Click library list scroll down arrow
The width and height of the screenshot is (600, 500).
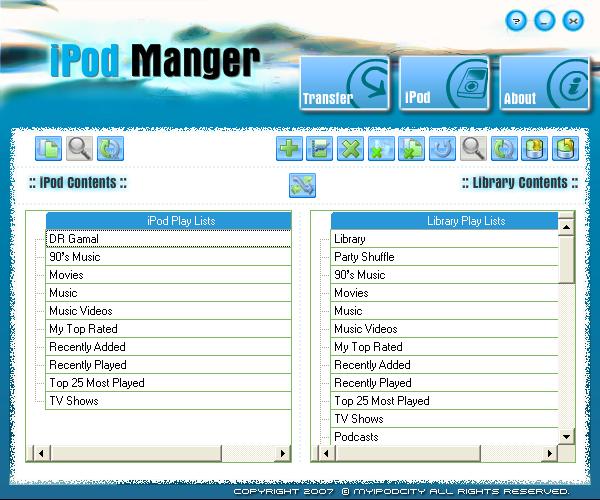(566, 436)
